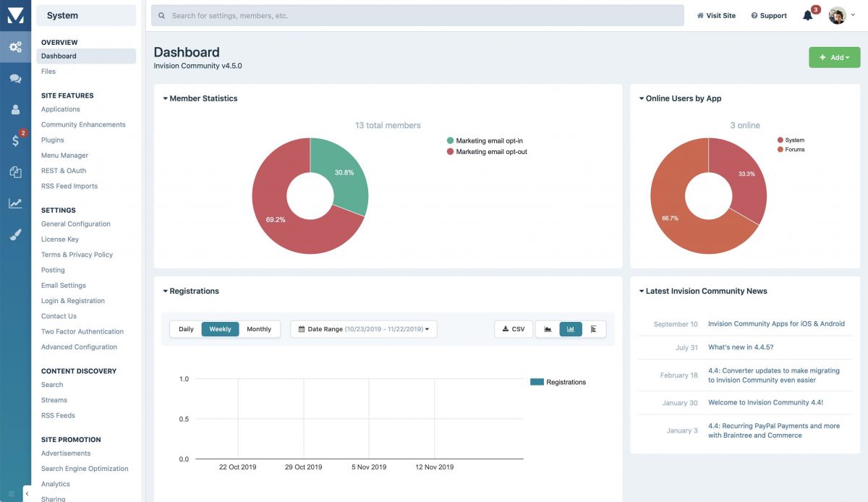Toggle the Forums legend entry
Screen dimensions: 868x502
click(791, 150)
